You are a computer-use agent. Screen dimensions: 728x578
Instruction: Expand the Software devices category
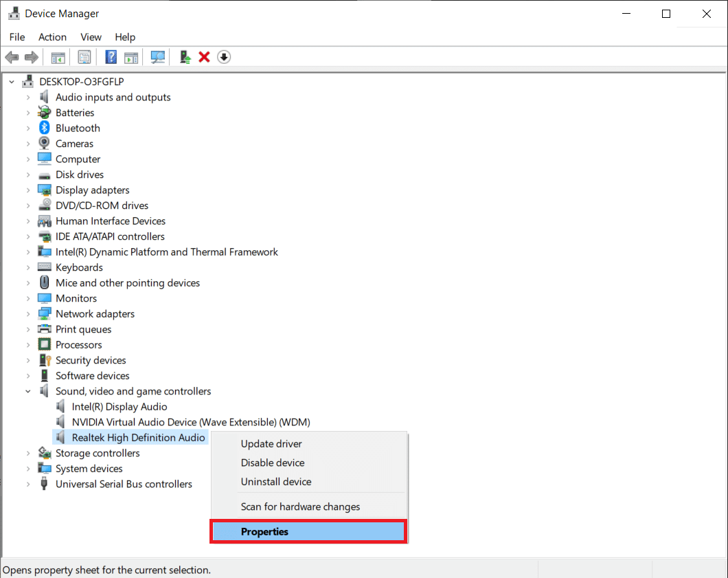[x=28, y=375]
